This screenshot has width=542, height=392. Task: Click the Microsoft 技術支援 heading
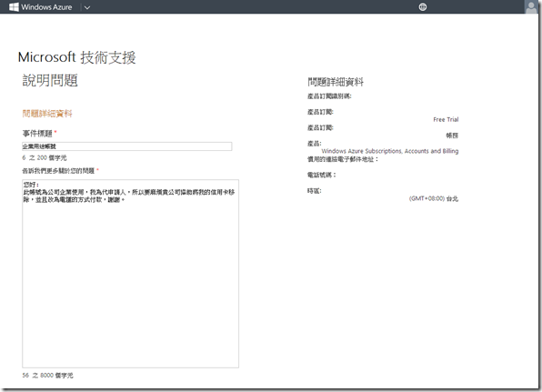76,57
